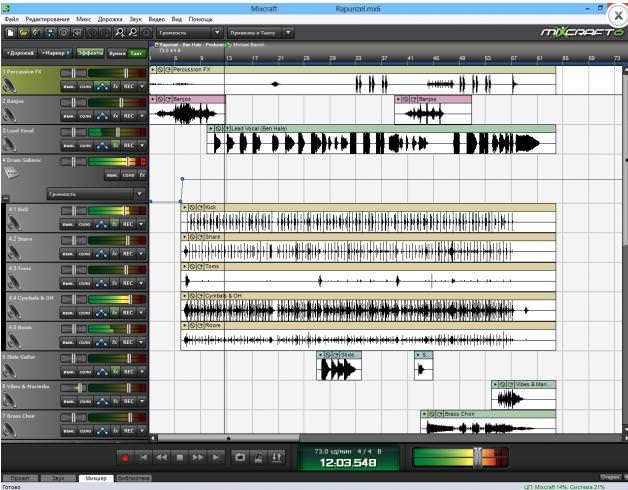The height and width of the screenshot is (490, 628).
Task: Click the Drum Submix track icon
Action: pyautogui.click(x=11, y=173)
